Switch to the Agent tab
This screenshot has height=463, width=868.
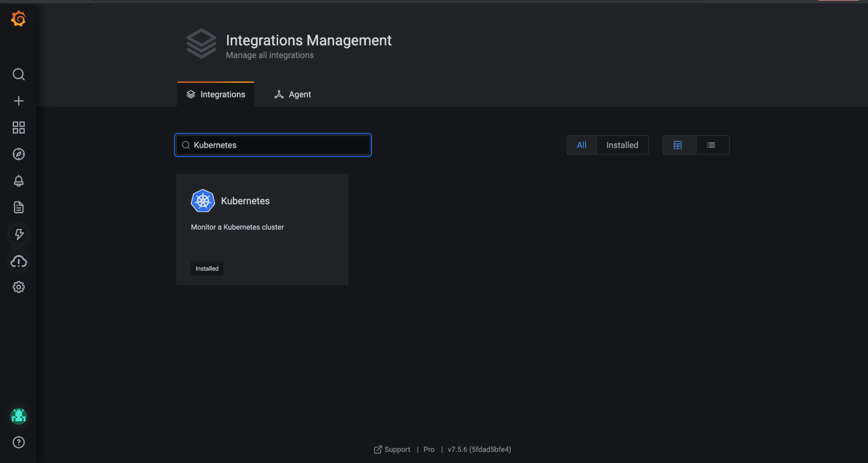[293, 94]
